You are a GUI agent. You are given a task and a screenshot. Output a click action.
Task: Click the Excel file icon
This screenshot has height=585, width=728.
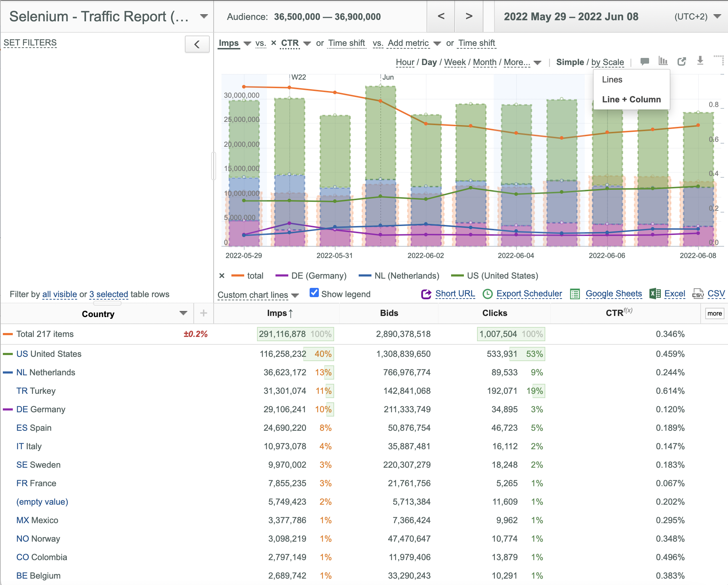click(x=655, y=294)
